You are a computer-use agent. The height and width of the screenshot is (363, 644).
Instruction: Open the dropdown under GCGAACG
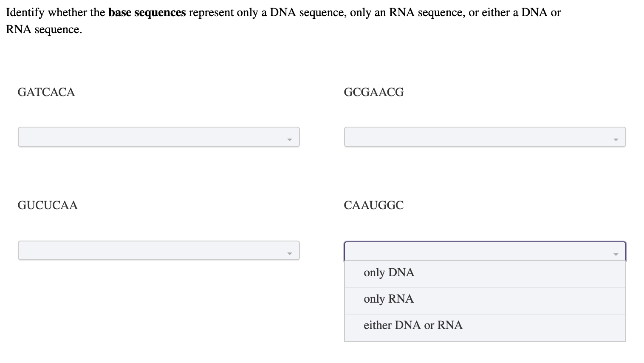click(484, 136)
